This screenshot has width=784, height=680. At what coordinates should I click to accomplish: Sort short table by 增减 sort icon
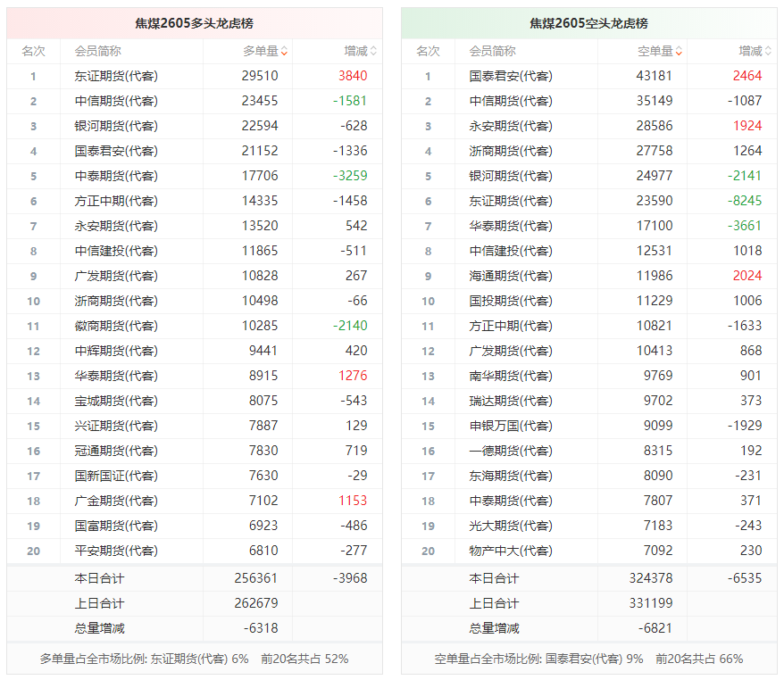768,51
